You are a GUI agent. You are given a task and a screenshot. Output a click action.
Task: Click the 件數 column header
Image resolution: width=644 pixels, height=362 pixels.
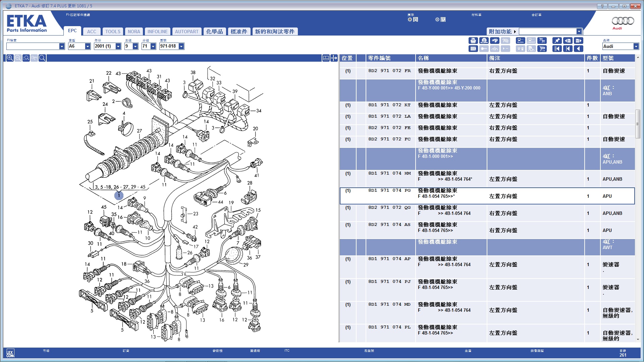592,58
